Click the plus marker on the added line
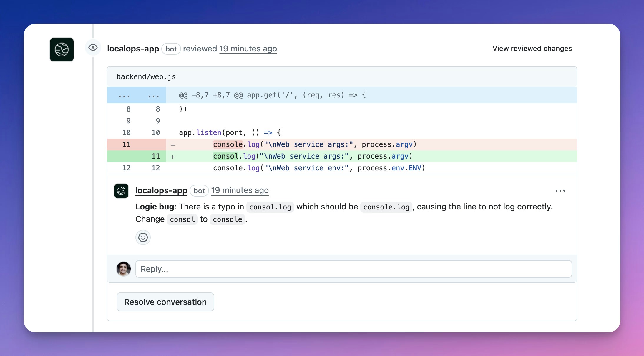This screenshot has height=356, width=644. pos(173,157)
